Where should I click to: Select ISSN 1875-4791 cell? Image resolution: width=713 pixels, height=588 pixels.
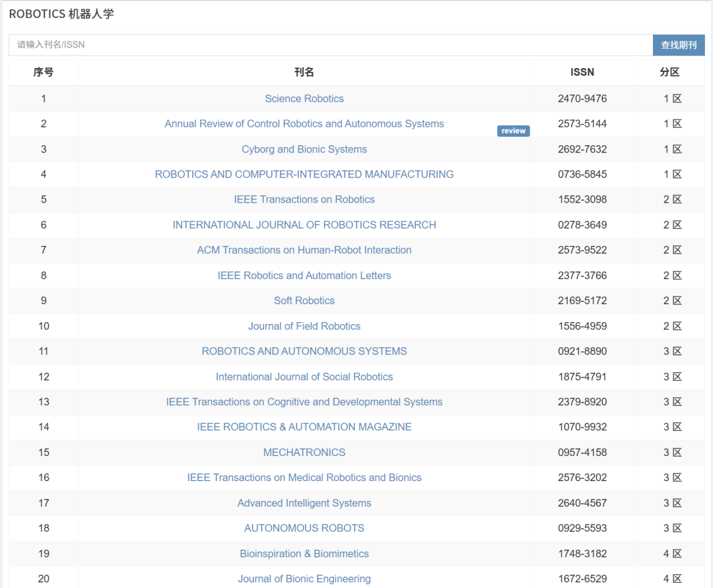pyautogui.click(x=582, y=377)
